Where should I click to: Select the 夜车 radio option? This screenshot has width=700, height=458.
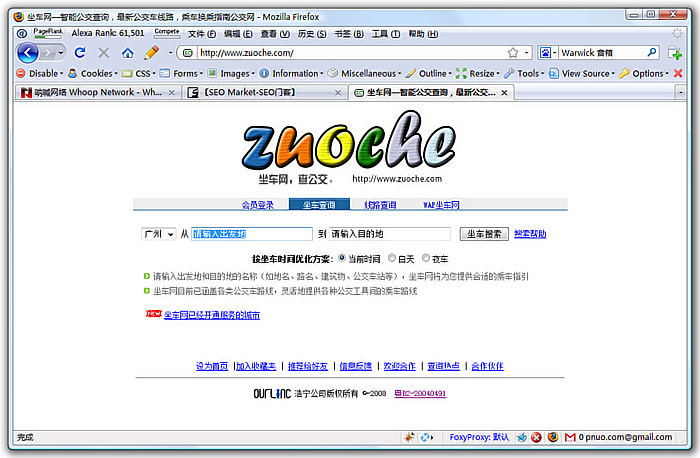(x=426, y=258)
